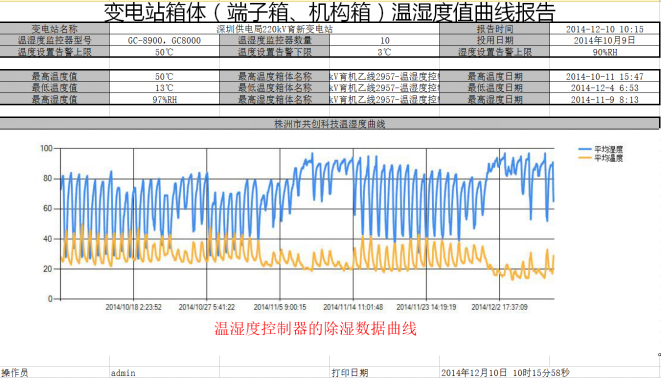Viewport: 662px width, 378px height.
Task: Click the chart header 株洲市共创科技温湿度曲线
Action: (x=329, y=124)
